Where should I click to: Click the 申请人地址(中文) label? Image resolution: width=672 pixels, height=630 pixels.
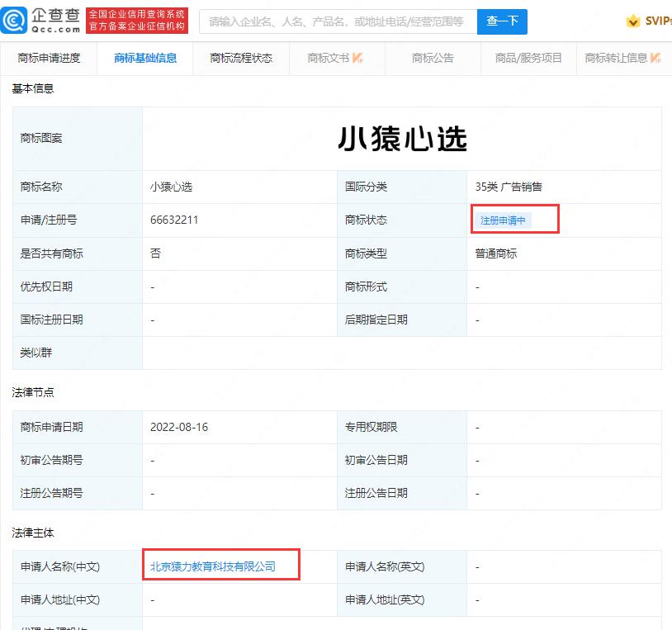(x=60, y=599)
